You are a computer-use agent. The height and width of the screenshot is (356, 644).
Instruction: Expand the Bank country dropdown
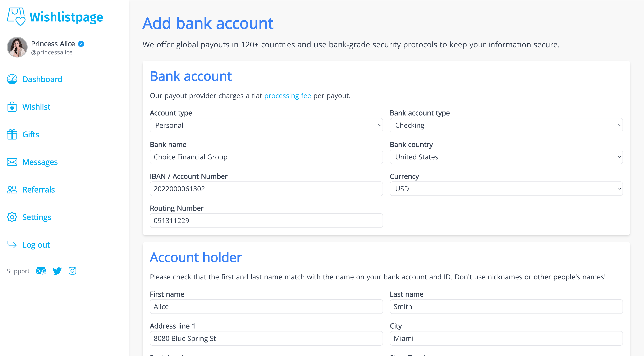point(506,157)
